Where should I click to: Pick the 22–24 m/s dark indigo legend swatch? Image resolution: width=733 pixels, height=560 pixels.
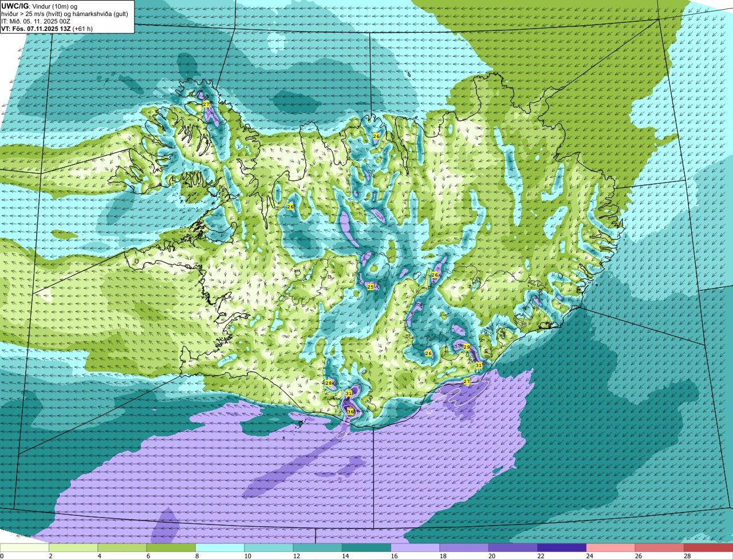pos(562,547)
